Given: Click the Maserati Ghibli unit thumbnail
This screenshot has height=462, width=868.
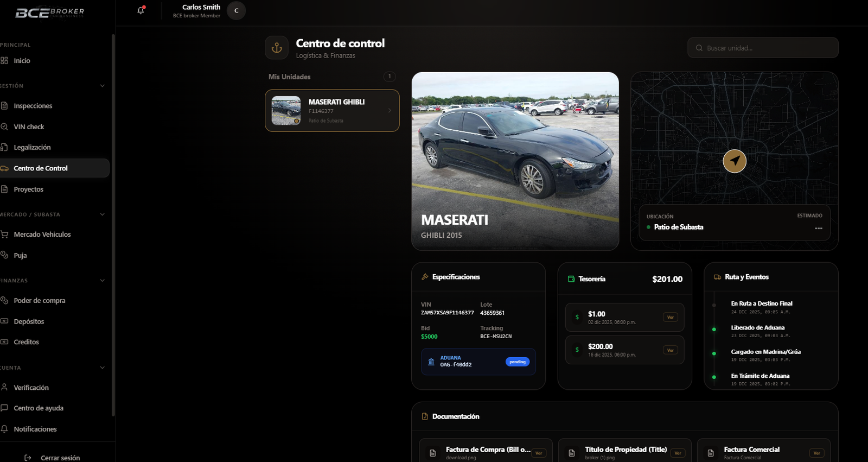Looking at the screenshot, I should (x=286, y=111).
